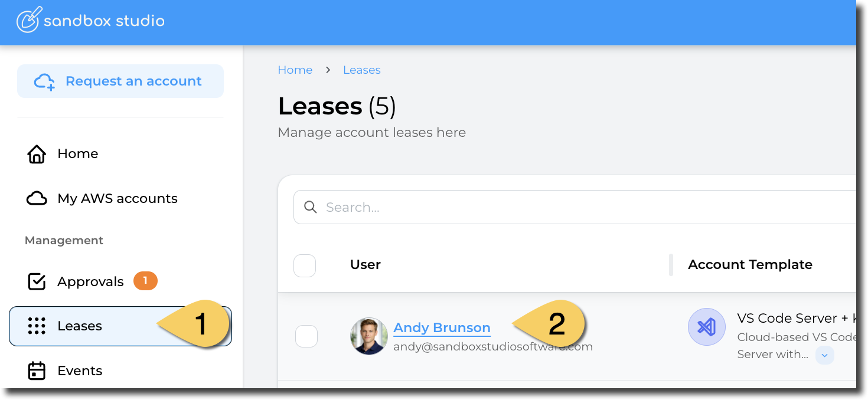Click the magnifier icon in the search bar
The image size is (868, 400).
310,207
